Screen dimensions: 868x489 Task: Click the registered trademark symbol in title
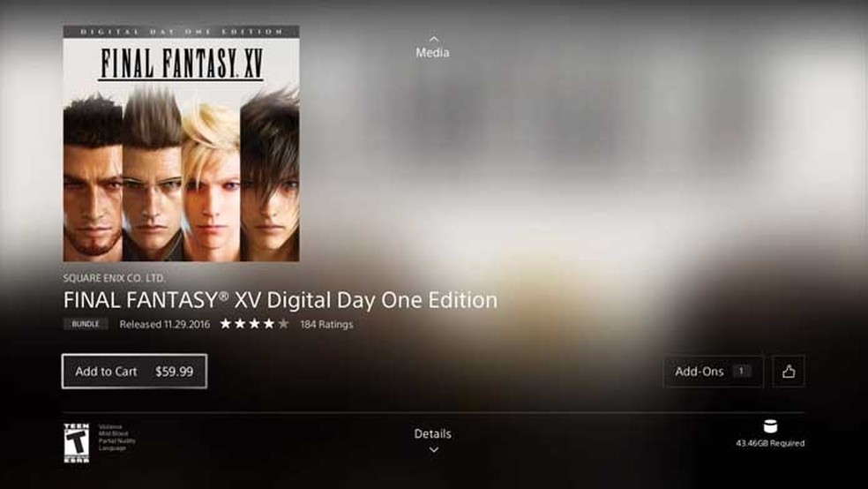click(224, 295)
